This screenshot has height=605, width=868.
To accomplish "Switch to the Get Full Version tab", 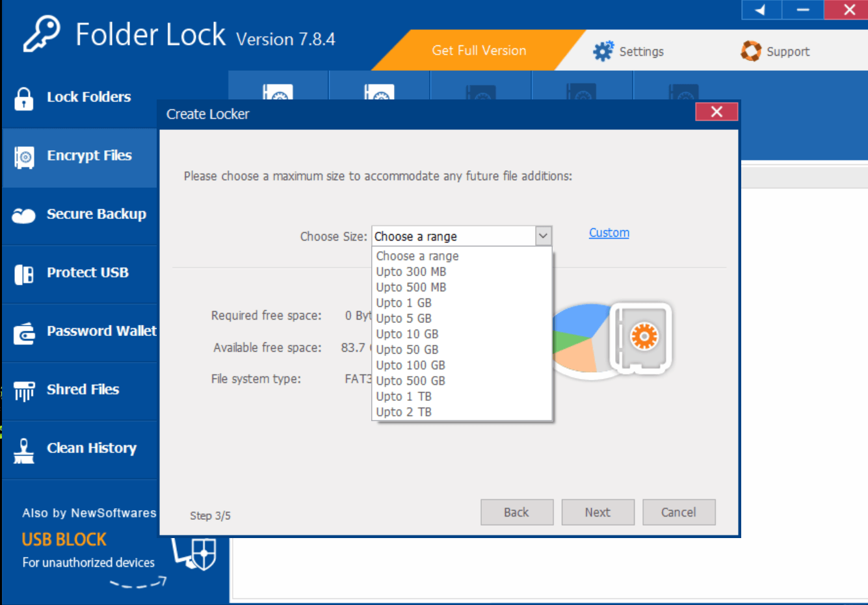I will (479, 51).
